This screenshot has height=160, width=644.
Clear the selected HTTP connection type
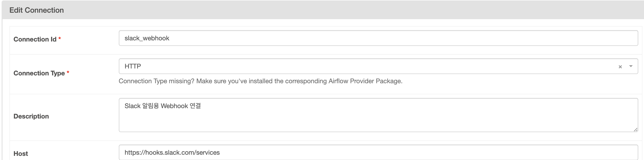pos(620,67)
